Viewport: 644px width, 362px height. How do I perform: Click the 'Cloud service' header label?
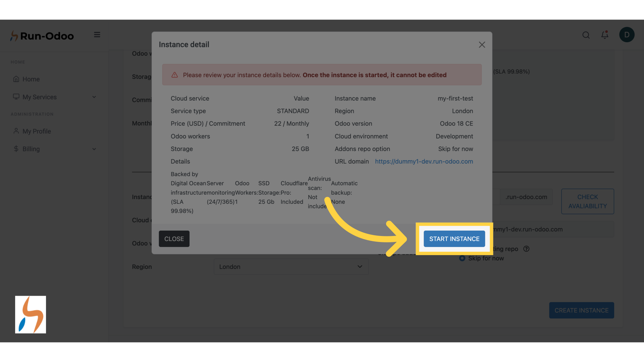tap(190, 99)
